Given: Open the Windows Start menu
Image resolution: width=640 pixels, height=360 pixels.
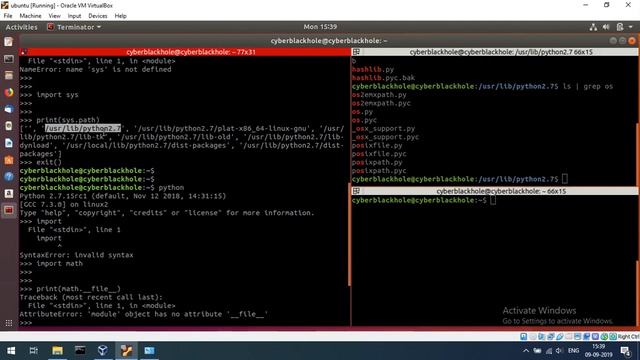Looking at the screenshot, I should (11, 351).
